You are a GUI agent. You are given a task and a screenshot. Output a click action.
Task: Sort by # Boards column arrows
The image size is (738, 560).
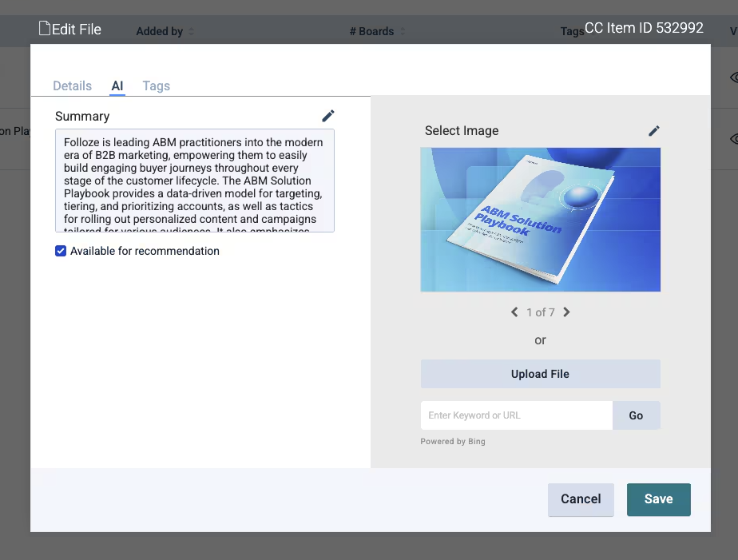click(x=403, y=31)
